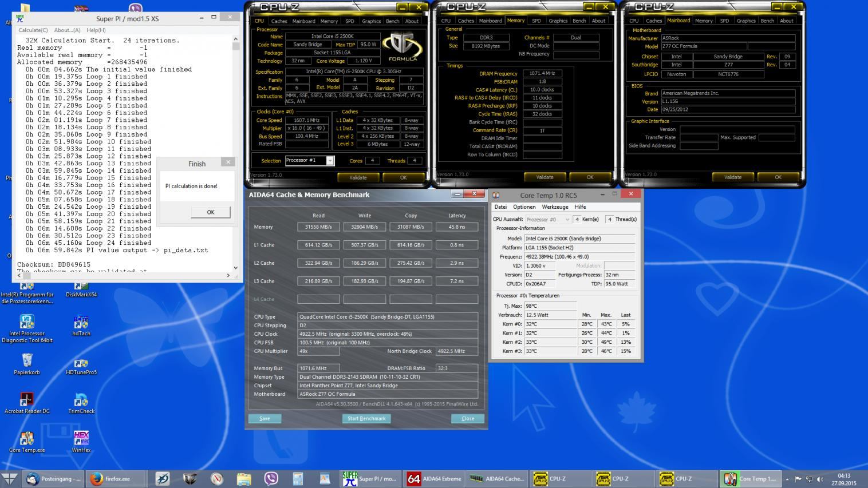
Task: Switch to Core Temp in the taskbar
Action: (749, 479)
